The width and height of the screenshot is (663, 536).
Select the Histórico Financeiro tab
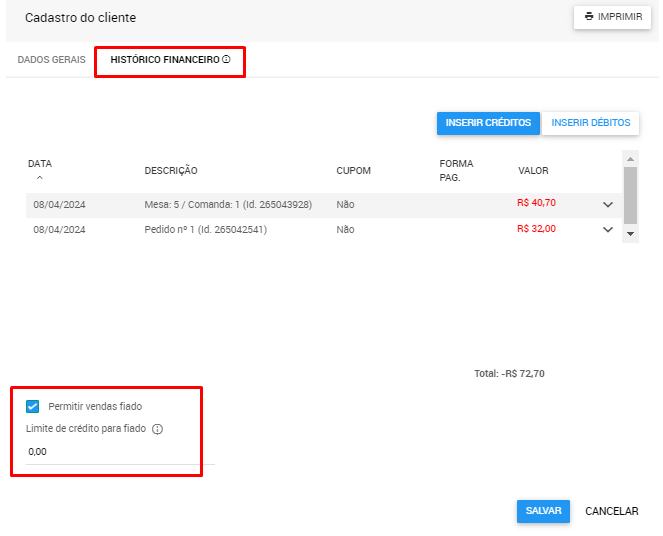tap(165, 60)
